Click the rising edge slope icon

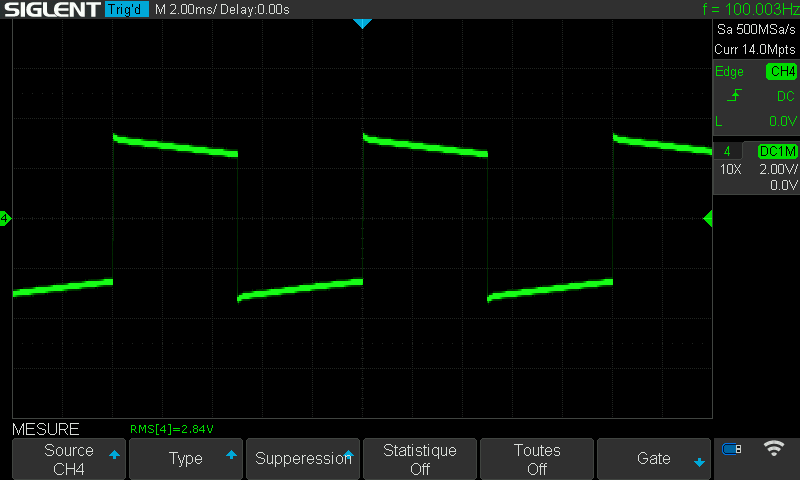tap(735, 96)
